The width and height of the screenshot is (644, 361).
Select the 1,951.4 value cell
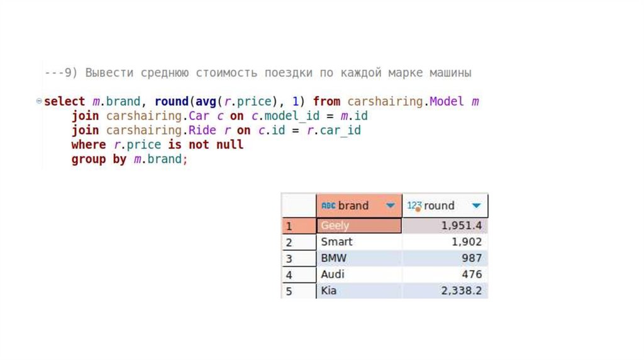tap(445, 226)
